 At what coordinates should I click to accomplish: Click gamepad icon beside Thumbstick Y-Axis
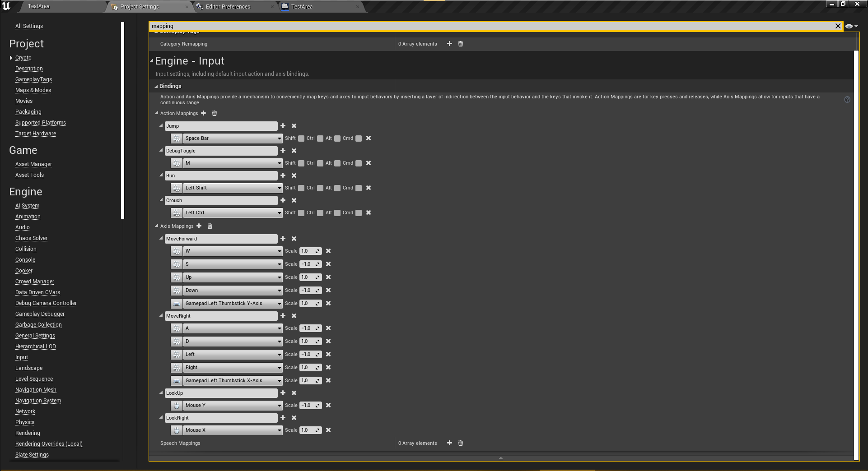coord(177,304)
